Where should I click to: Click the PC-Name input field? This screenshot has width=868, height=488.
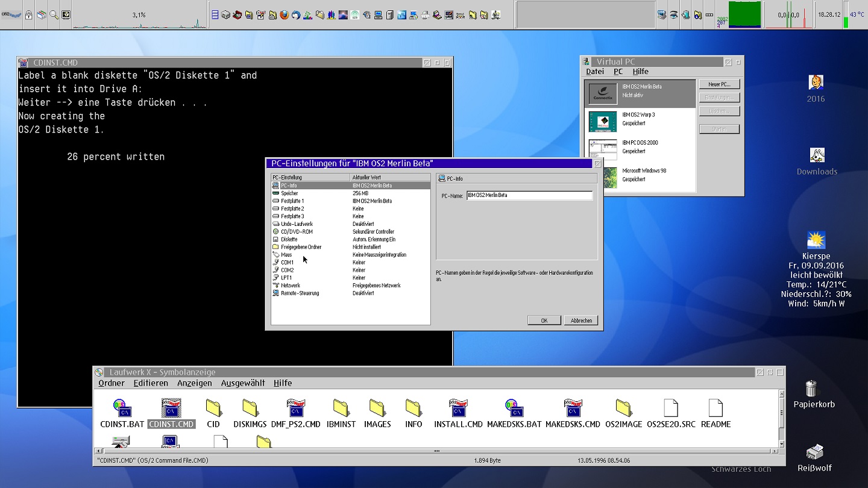(529, 196)
